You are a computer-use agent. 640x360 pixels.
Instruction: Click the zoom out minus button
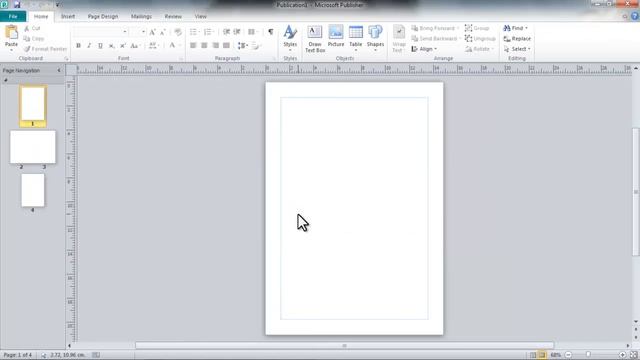click(568, 355)
